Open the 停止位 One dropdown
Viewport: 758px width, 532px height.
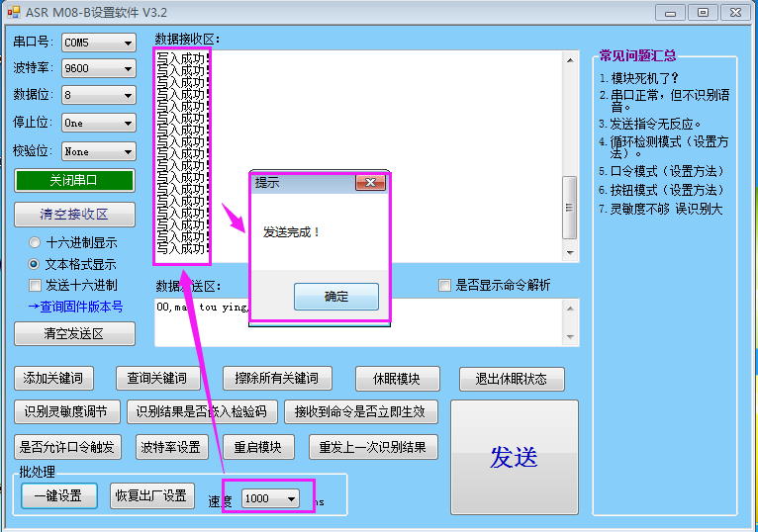click(x=99, y=123)
